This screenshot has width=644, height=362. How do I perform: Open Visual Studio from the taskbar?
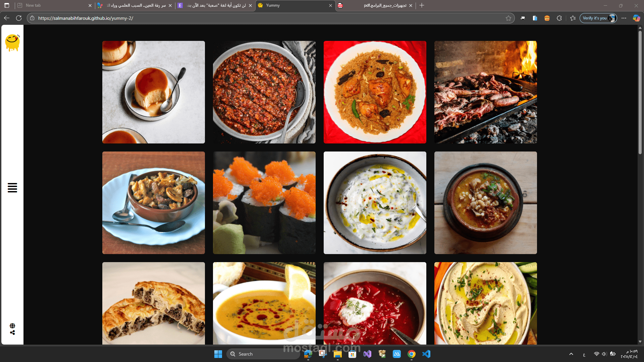(367, 354)
